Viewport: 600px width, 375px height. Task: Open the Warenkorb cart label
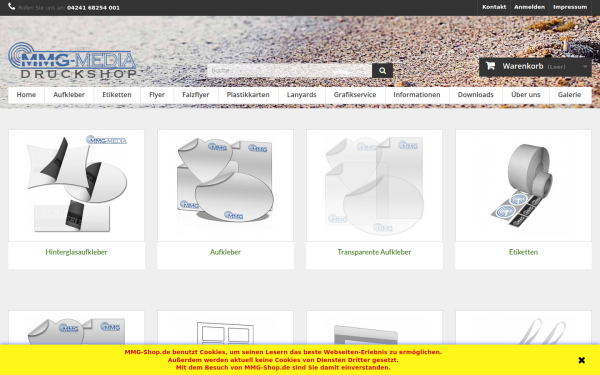click(523, 66)
